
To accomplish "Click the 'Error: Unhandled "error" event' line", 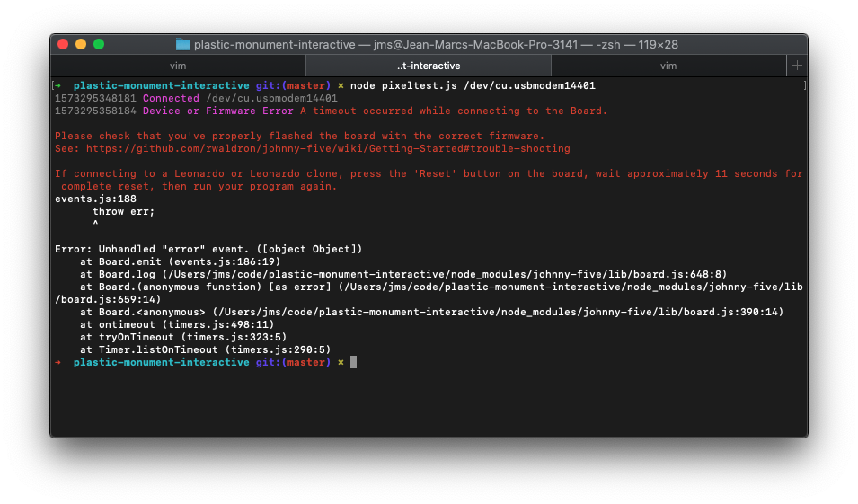I will pos(208,249).
